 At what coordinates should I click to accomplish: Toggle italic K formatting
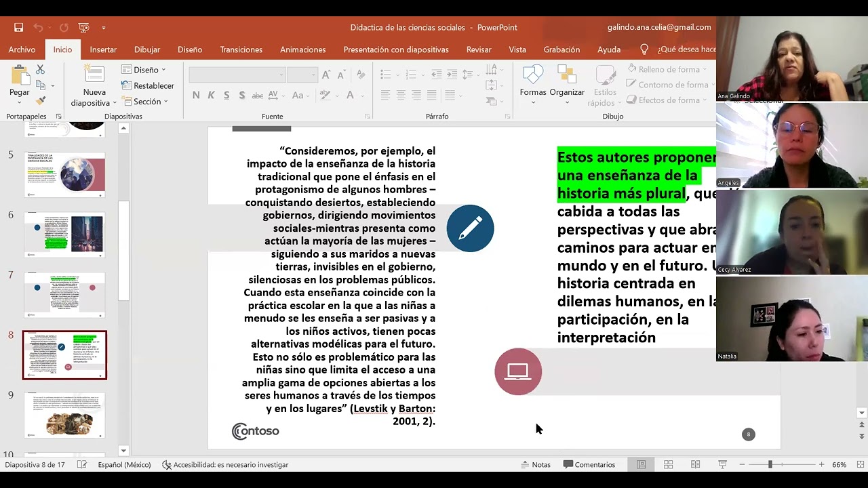pyautogui.click(x=211, y=96)
